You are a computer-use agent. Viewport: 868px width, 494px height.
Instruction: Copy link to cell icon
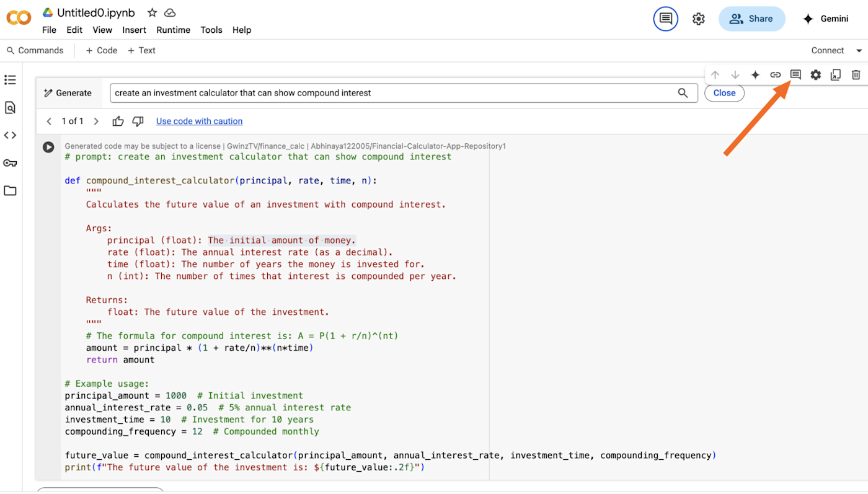(775, 75)
